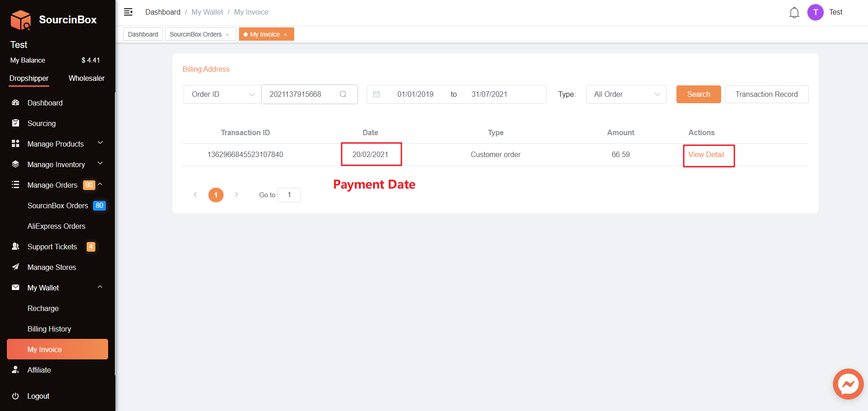Select My Invoice in the sidebar

[57, 349]
